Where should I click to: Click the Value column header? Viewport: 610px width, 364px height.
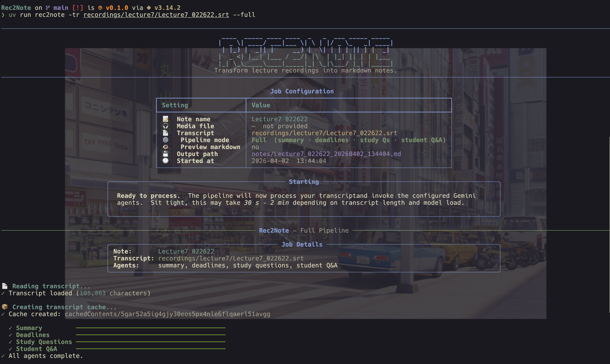point(261,105)
